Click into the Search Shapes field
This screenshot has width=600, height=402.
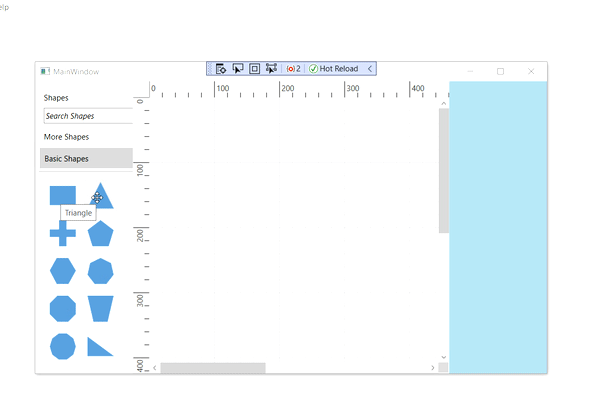pos(88,116)
